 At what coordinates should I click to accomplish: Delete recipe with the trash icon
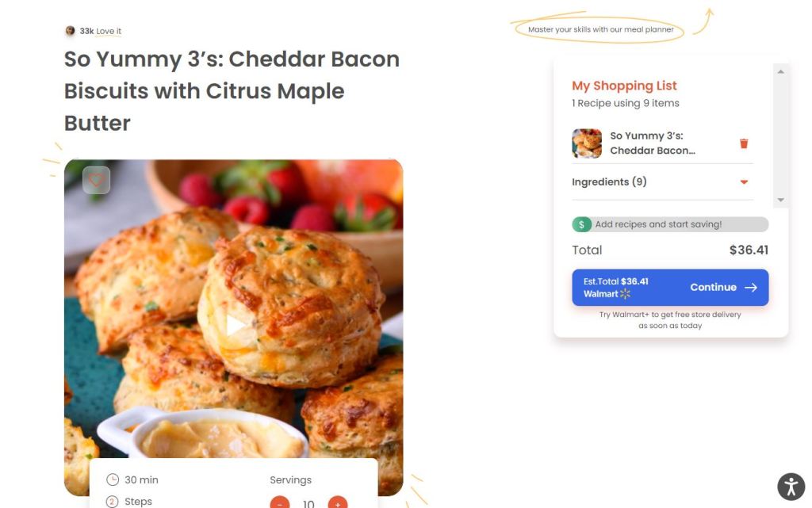(x=744, y=143)
